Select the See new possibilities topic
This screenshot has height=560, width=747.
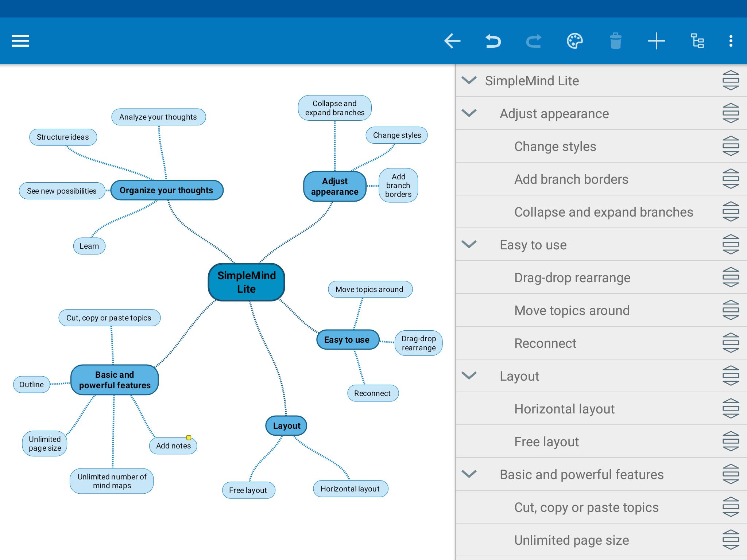(x=62, y=191)
